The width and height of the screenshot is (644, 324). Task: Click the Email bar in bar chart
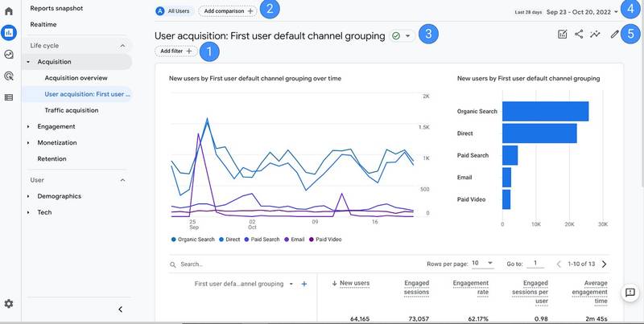506,178
